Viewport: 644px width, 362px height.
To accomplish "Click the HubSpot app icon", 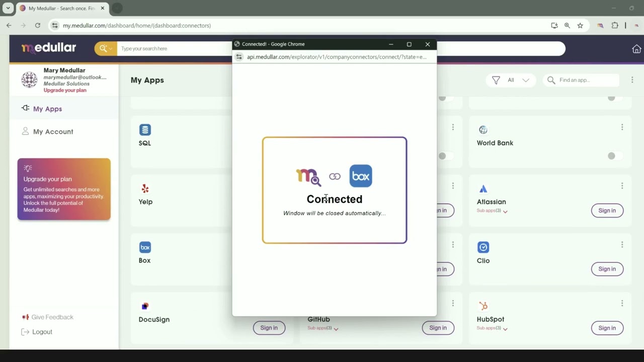I will [x=483, y=306].
